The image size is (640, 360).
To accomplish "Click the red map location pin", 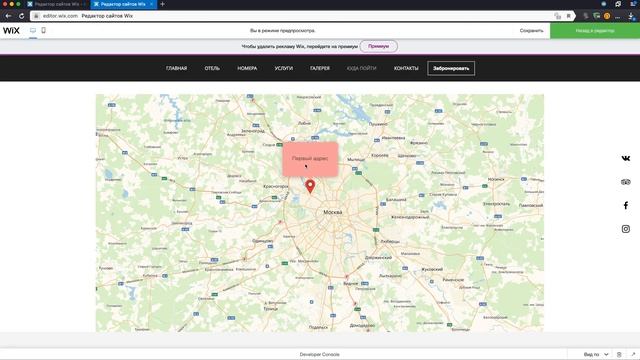I will pos(310,186).
